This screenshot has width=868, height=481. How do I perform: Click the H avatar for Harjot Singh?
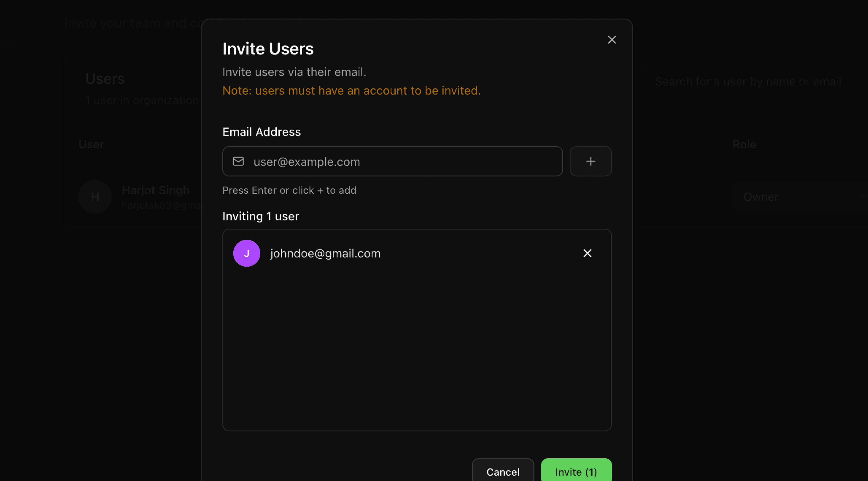pos(95,197)
